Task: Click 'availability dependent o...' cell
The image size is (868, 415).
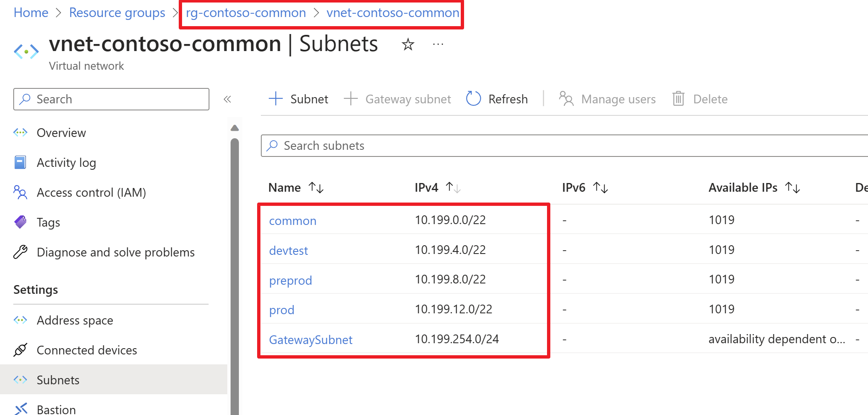Action: [x=776, y=339]
